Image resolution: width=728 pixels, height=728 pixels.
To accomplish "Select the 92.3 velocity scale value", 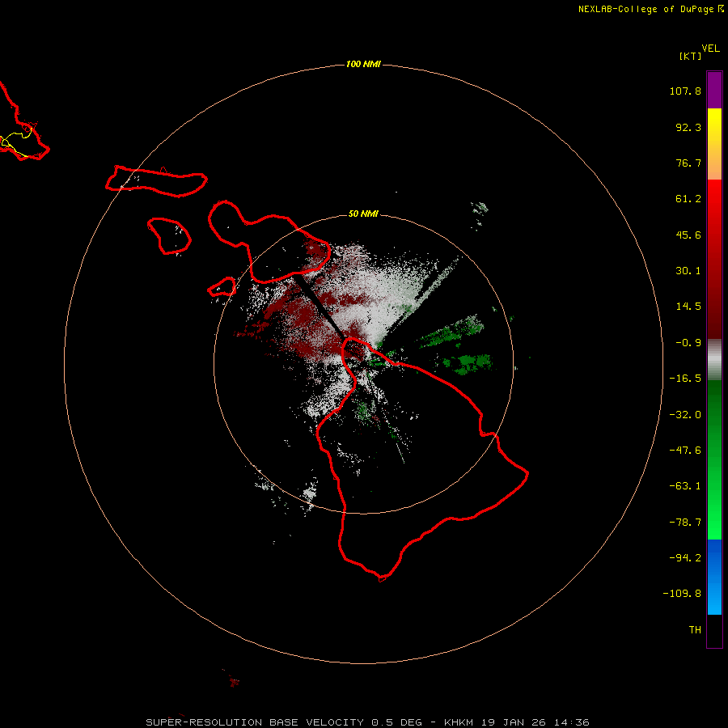I will click(688, 127).
